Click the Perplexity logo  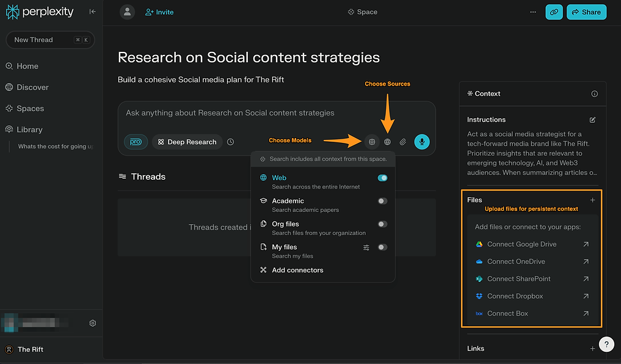click(x=40, y=12)
